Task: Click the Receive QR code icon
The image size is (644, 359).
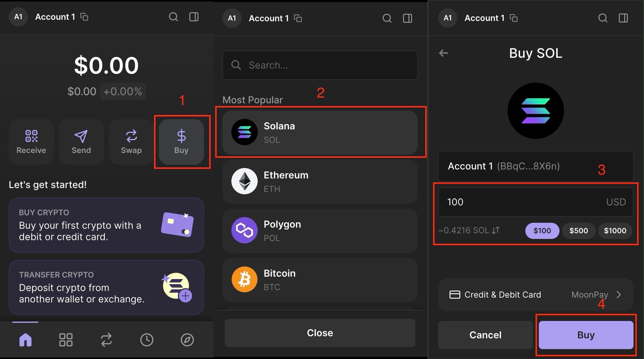Action: (31, 136)
